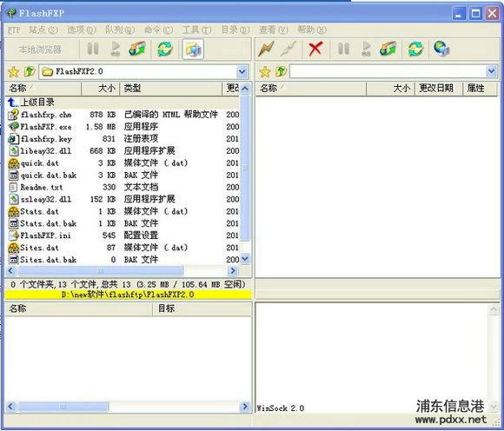Screen dimensions: 504x431
Task: Click the local pane play queue icon
Action: coord(115,49)
